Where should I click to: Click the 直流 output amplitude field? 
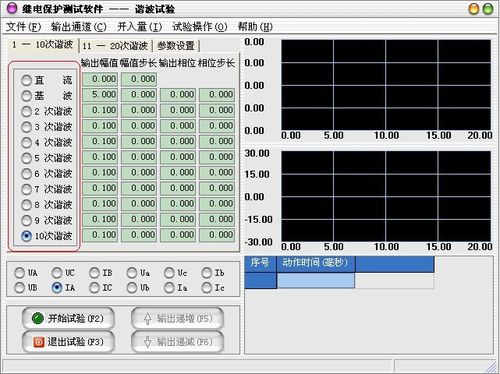click(x=100, y=79)
